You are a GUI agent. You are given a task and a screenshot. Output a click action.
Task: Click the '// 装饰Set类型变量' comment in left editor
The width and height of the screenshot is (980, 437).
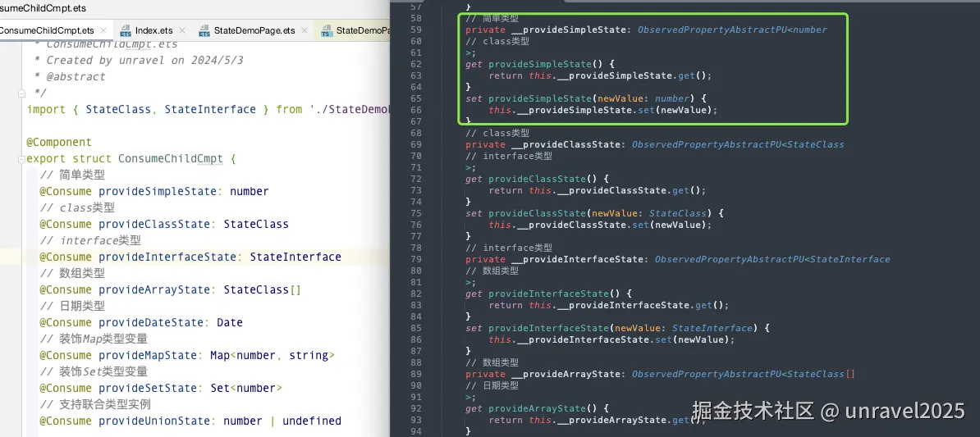point(94,372)
